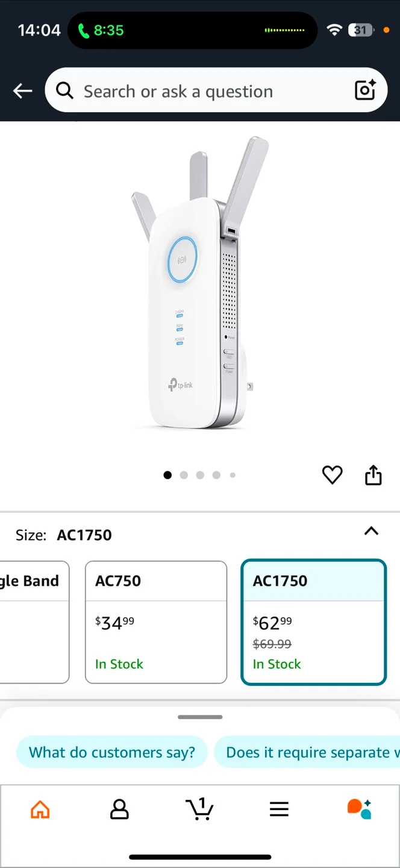Screen dimensions: 400x868
Task: Open your account via the profile icon
Action: pyautogui.click(x=120, y=810)
